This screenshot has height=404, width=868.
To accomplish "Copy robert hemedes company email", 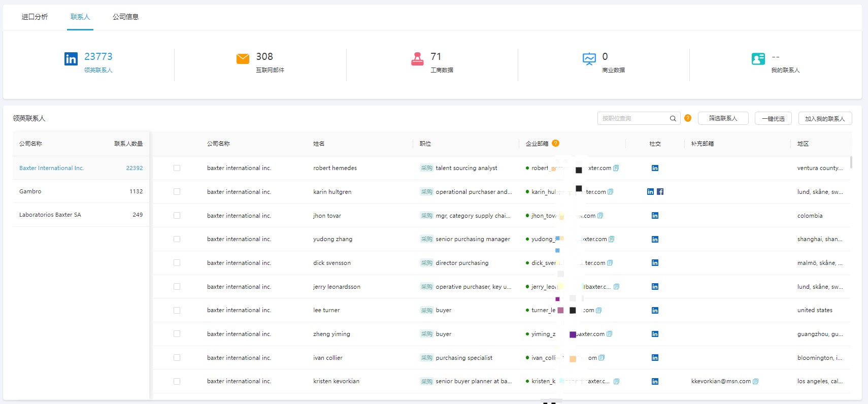I will pos(616,168).
